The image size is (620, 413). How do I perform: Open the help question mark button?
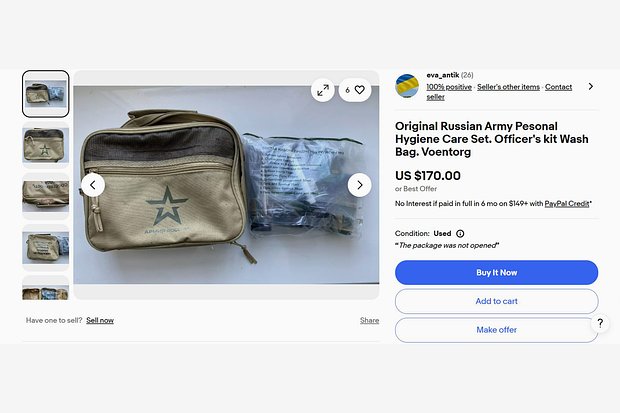pyautogui.click(x=600, y=323)
